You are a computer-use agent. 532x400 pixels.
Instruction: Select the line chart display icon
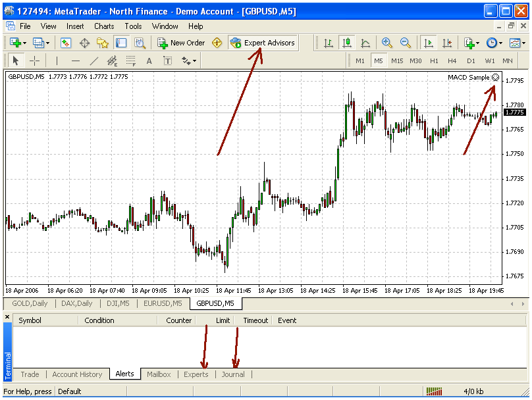pyautogui.click(x=365, y=43)
